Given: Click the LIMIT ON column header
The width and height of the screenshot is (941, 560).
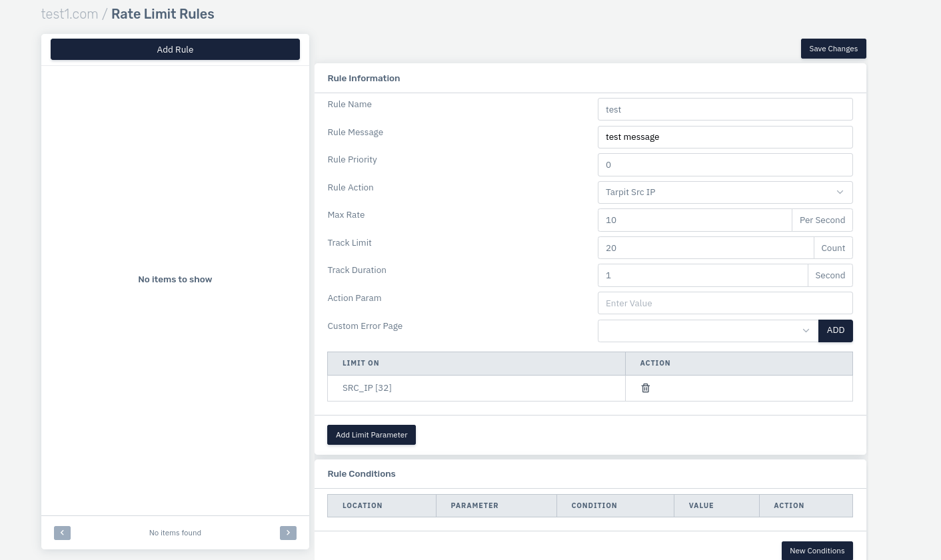Looking at the screenshot, I should click(x=361, y=364).
